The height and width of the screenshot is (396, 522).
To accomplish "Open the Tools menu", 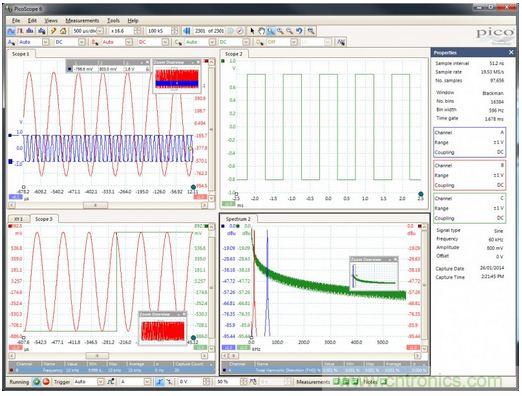I will [113, 21].
